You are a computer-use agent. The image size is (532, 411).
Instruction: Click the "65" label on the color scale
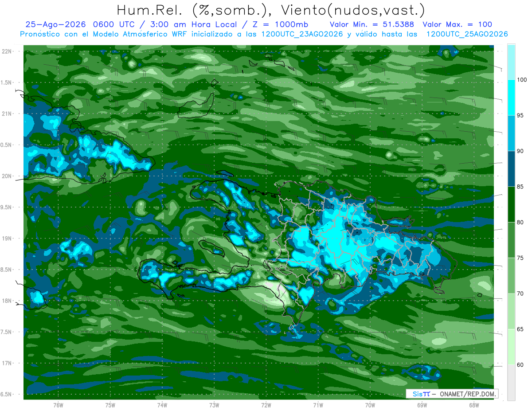coord(520,329)
